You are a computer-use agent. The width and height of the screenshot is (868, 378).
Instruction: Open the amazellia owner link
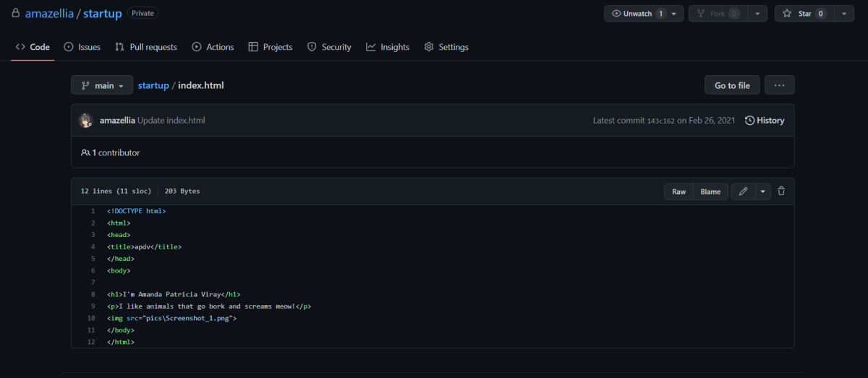pos(50,14)
